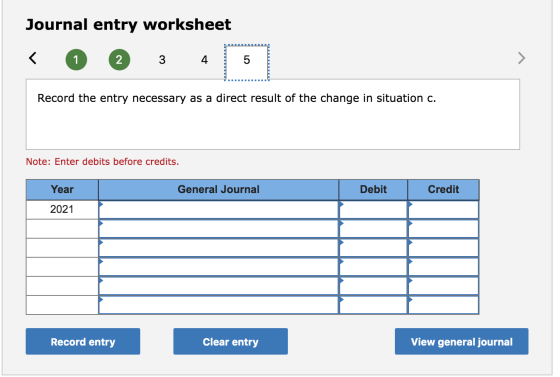Select General Journal account in second row

[x=219, y=229]
